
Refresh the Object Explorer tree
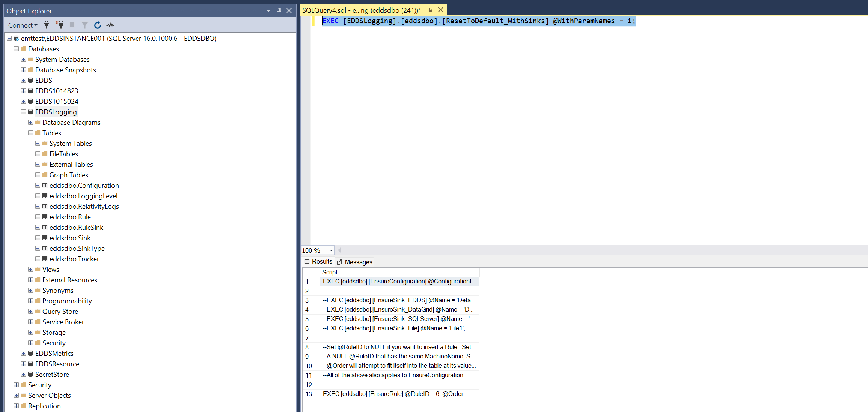pyautogui.click(x=98, y=25)
